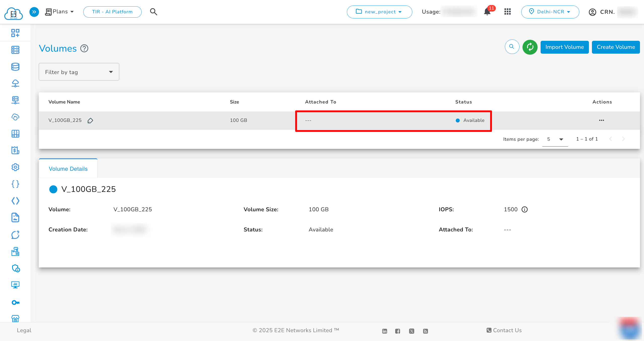Change items per page dropdown
The image size is (644, 341).
555,139
